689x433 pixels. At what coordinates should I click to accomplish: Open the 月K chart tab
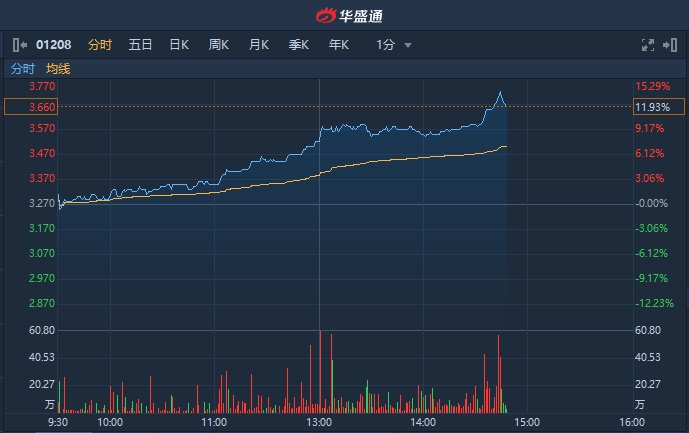point(259,44)
